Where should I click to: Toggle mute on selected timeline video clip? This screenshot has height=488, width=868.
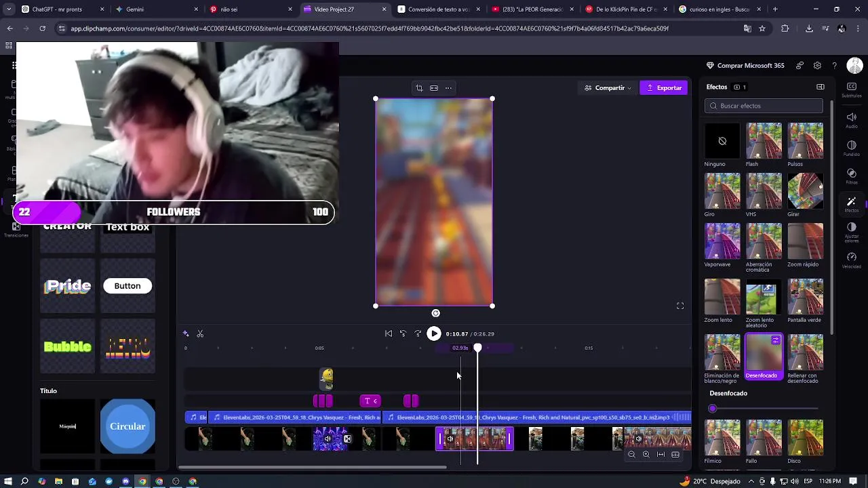point(450,439)
